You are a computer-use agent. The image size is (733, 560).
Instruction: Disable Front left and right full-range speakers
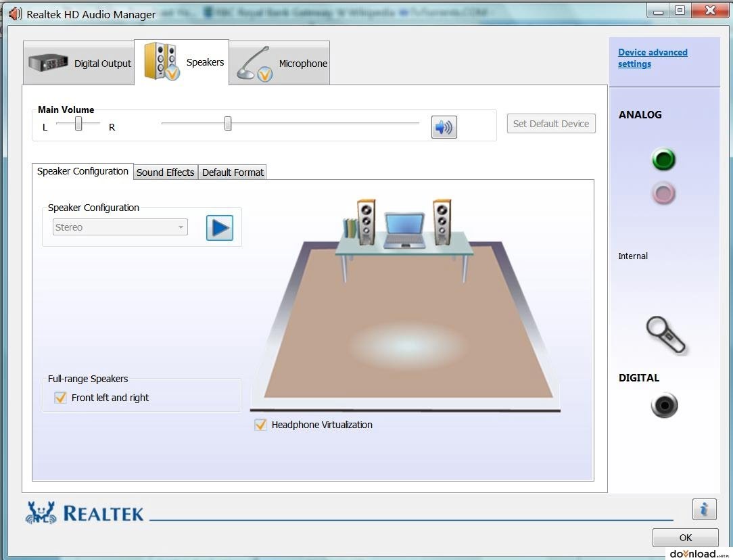[60, 398]
